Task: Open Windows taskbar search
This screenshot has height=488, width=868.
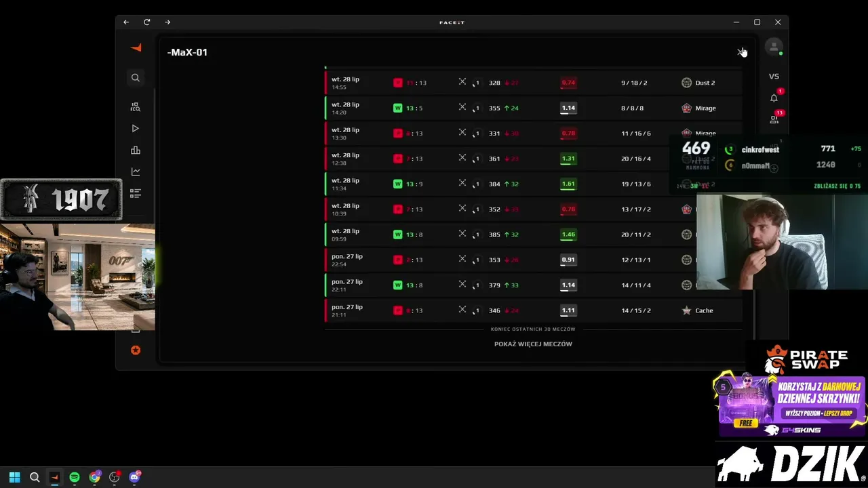Action: click(35, 477)
